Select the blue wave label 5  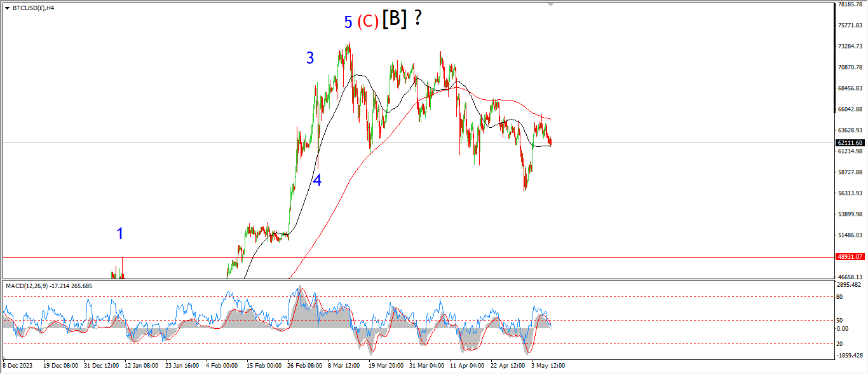point(348,23)
